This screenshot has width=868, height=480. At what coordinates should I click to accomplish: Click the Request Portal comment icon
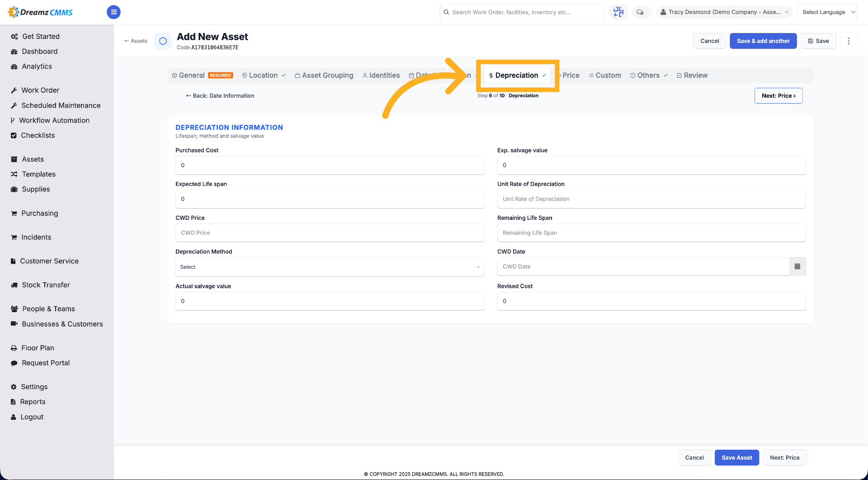click(x=14, y=363)
